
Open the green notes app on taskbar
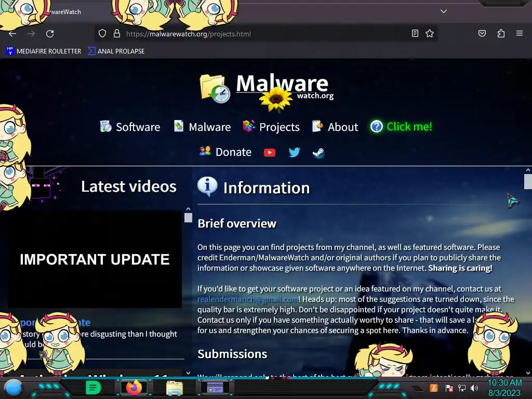point(93,388)
